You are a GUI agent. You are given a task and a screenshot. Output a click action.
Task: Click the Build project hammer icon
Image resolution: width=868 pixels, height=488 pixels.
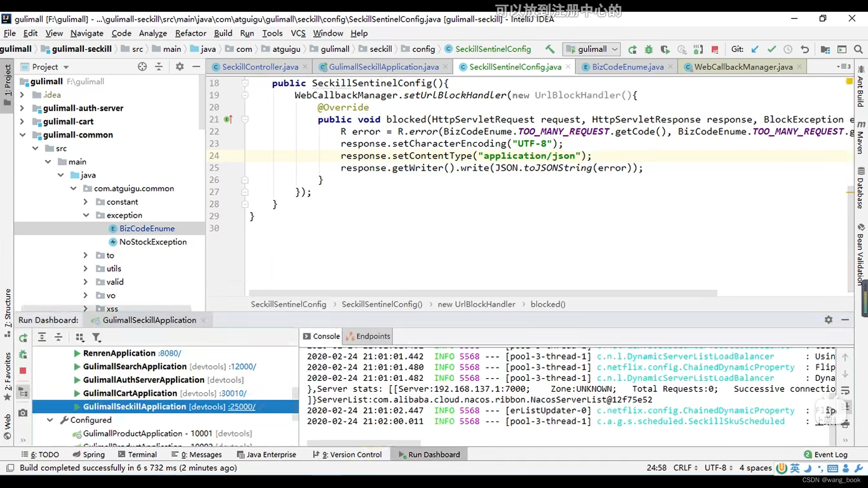click(x=550, y=49)
